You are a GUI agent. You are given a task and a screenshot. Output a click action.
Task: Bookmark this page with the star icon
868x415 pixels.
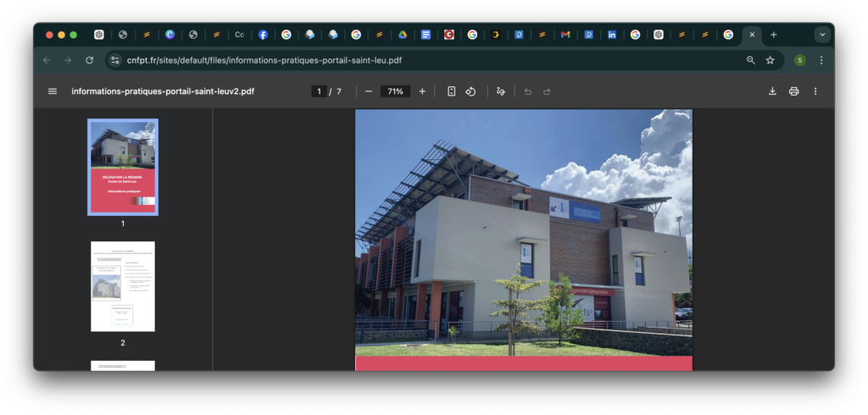click(x=770, y=60)
